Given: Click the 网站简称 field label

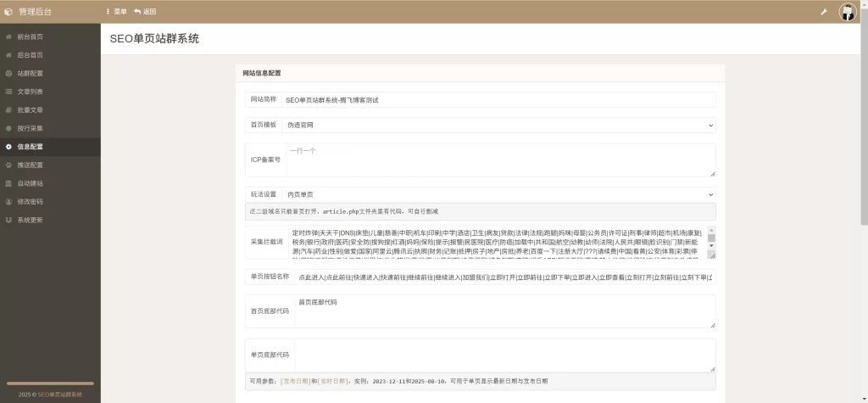Looking at the screenshot, I should (264, 100).
